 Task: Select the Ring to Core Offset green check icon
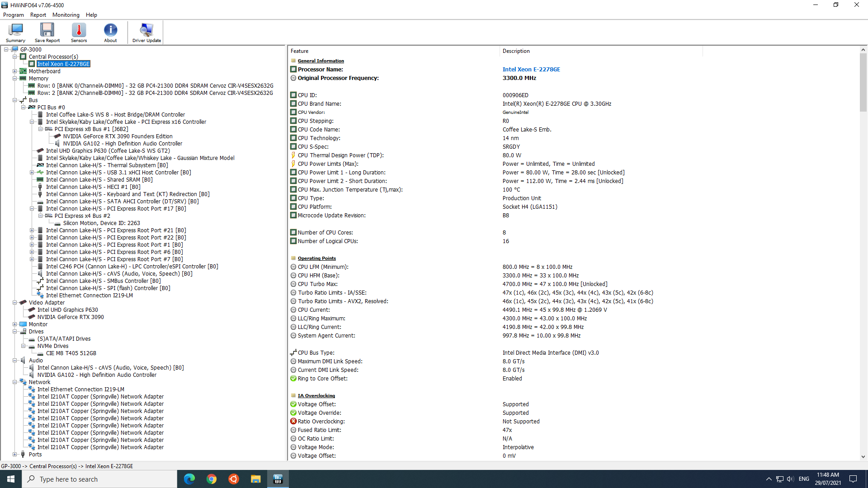(293, 378)
